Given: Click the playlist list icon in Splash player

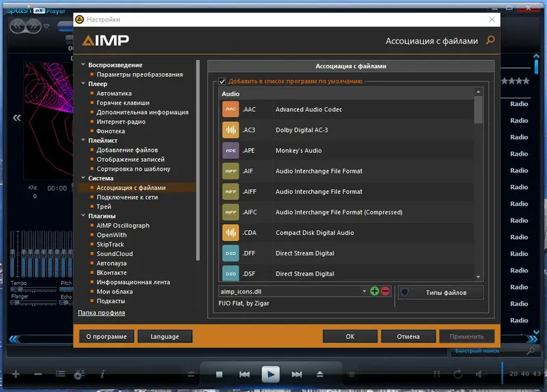Looking at the screenshot, I should pyautogui.click(x=60, y=374).
